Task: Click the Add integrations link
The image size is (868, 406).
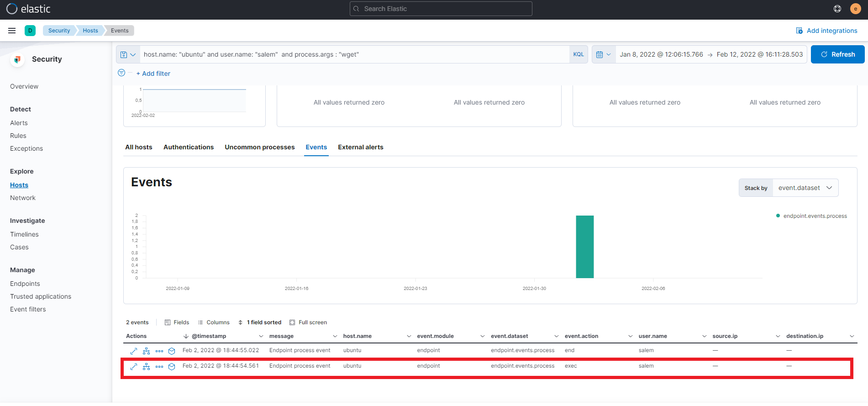Action: click(826, 31)
